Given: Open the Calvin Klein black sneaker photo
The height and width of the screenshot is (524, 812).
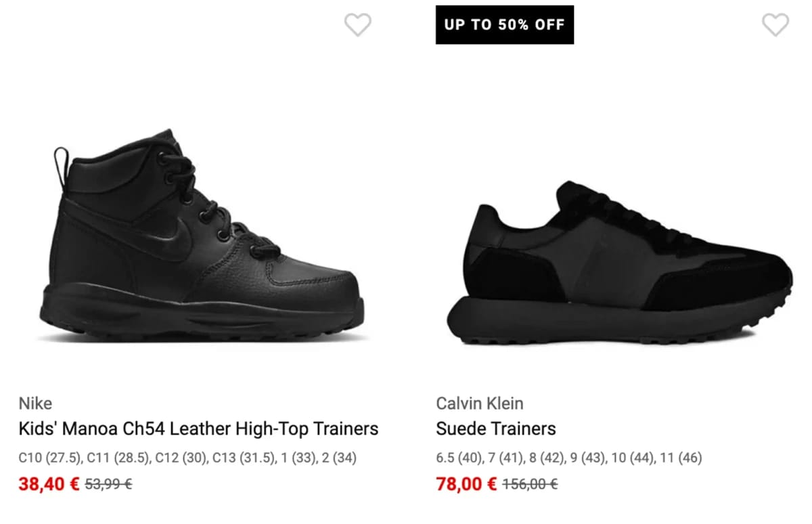Looking at the screenshot, I should click(619, 262).
